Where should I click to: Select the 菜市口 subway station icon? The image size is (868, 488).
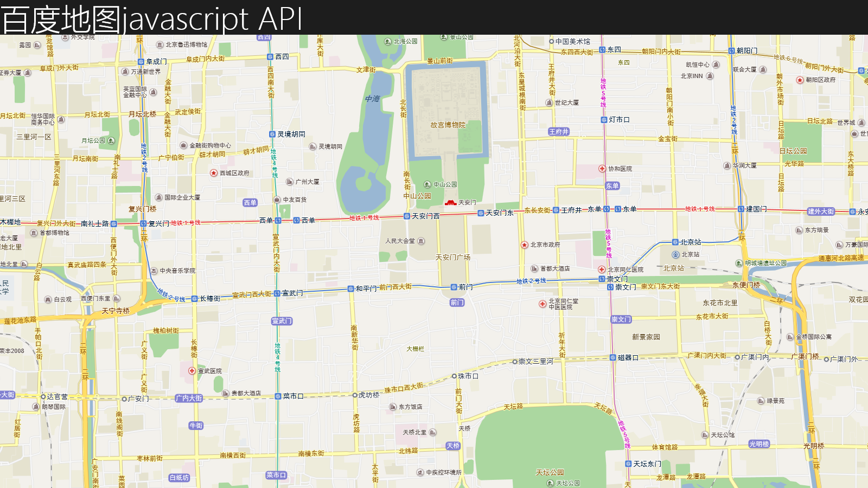[278, 396]
